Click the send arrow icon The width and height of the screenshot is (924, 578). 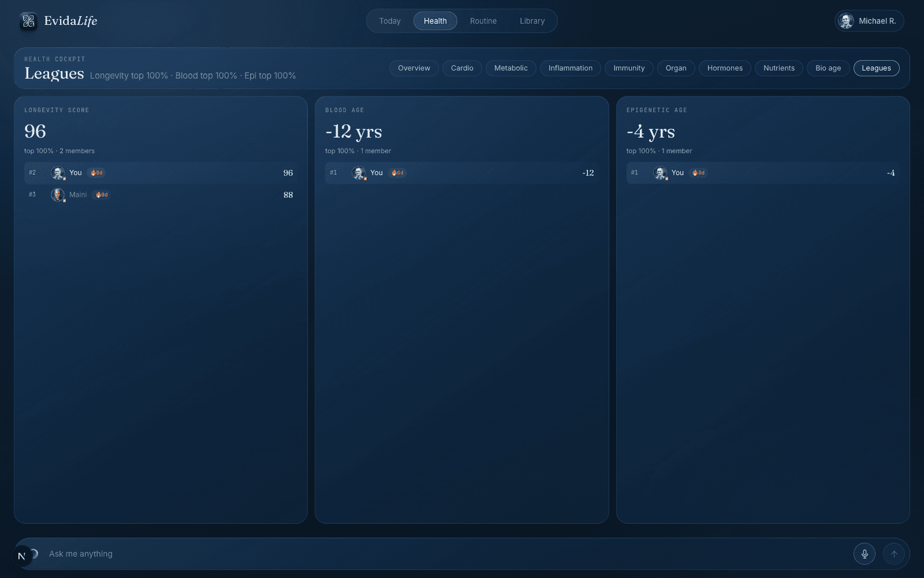click(894, 554)
